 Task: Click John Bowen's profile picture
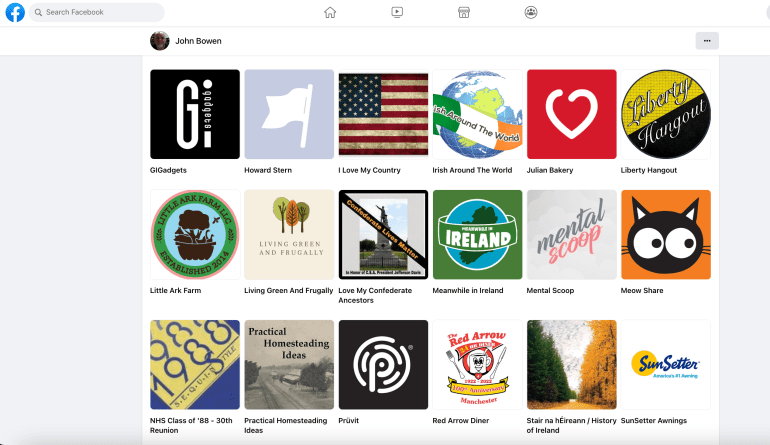click(159, 41)
